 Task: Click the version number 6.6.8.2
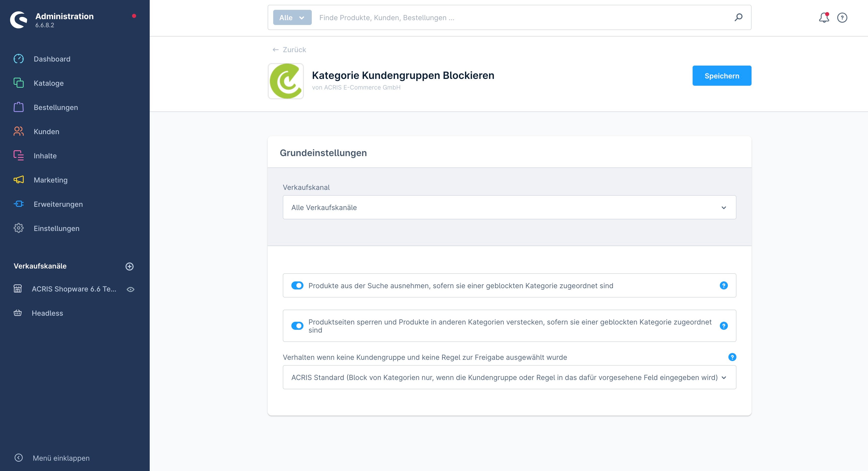pos(45,25)
